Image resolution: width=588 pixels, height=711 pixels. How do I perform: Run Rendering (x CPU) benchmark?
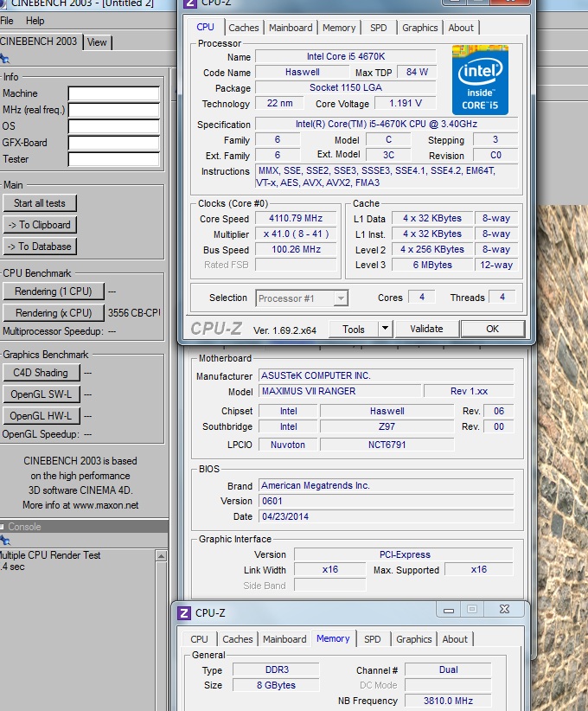tap(54, 313)
